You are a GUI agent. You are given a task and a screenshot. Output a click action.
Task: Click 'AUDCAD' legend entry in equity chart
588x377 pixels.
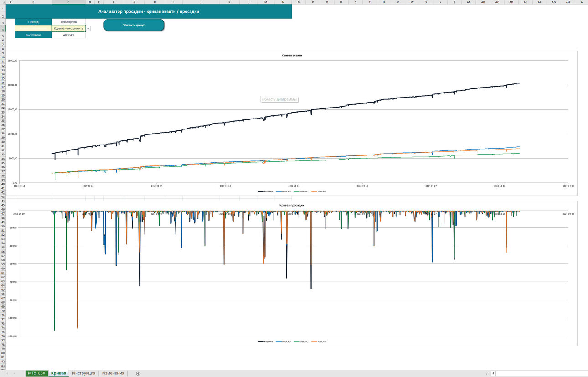[284, 191]
